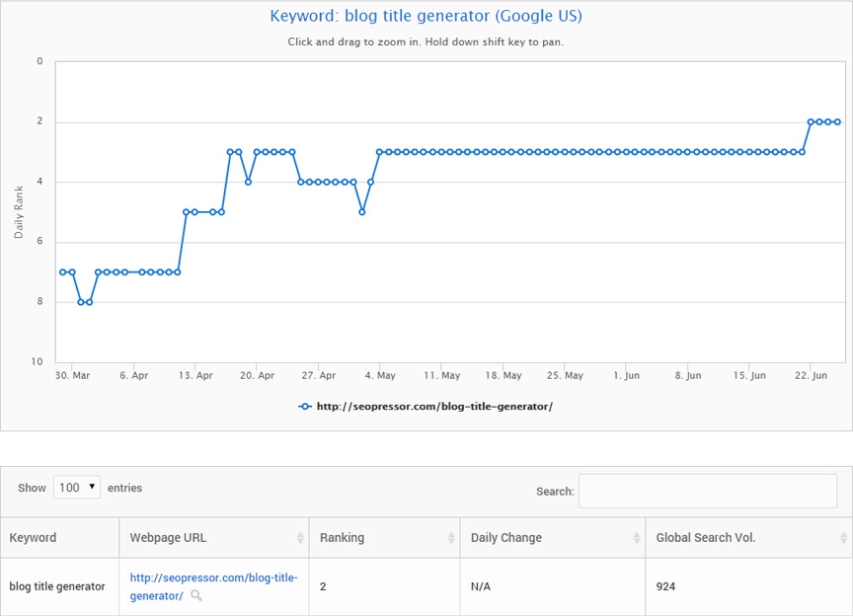This screenshot has width=853, height=616.
Task: Sort the Ranking column with its arrows
Action: pyautogui.click(x=451, y=538)
